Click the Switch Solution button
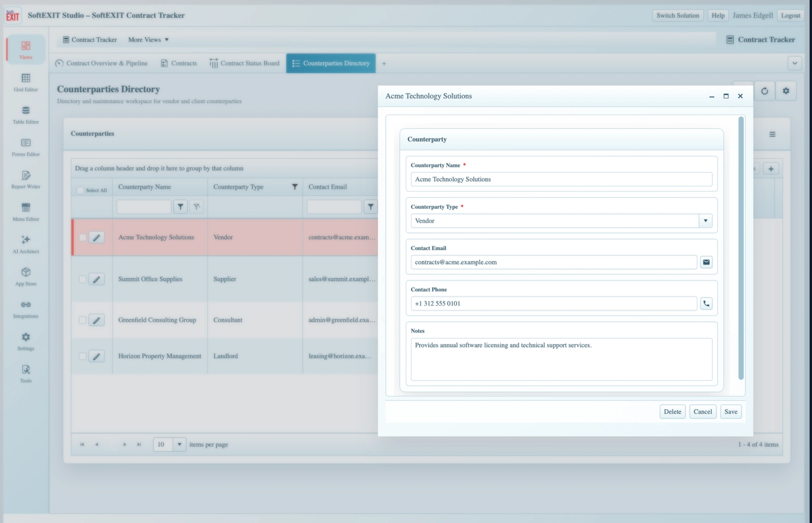 [678, 15]
